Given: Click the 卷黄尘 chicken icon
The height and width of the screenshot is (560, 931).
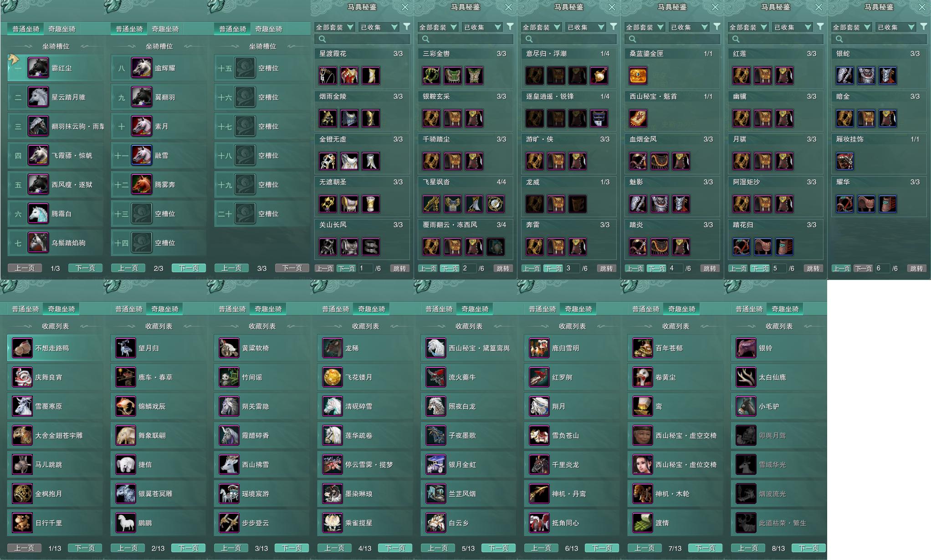Looking at the screenshot, I should 642,377.
